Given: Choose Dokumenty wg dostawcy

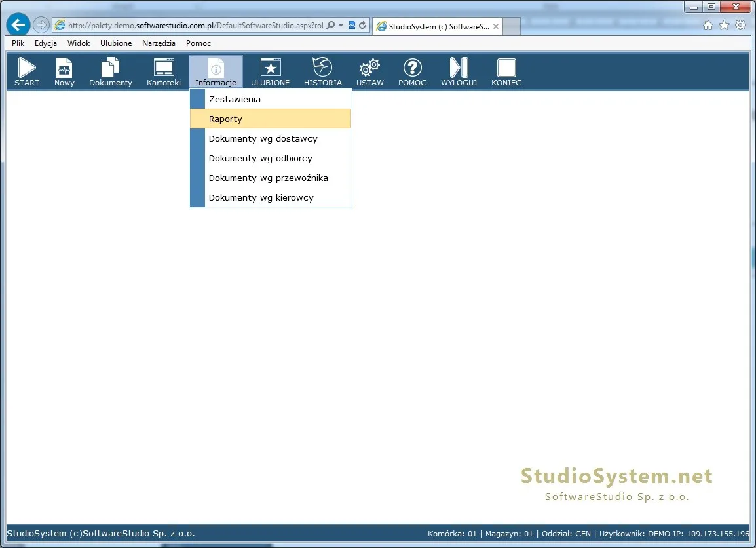Looking at the screenshot, I should pyautogui.click(x=271, y=138).
